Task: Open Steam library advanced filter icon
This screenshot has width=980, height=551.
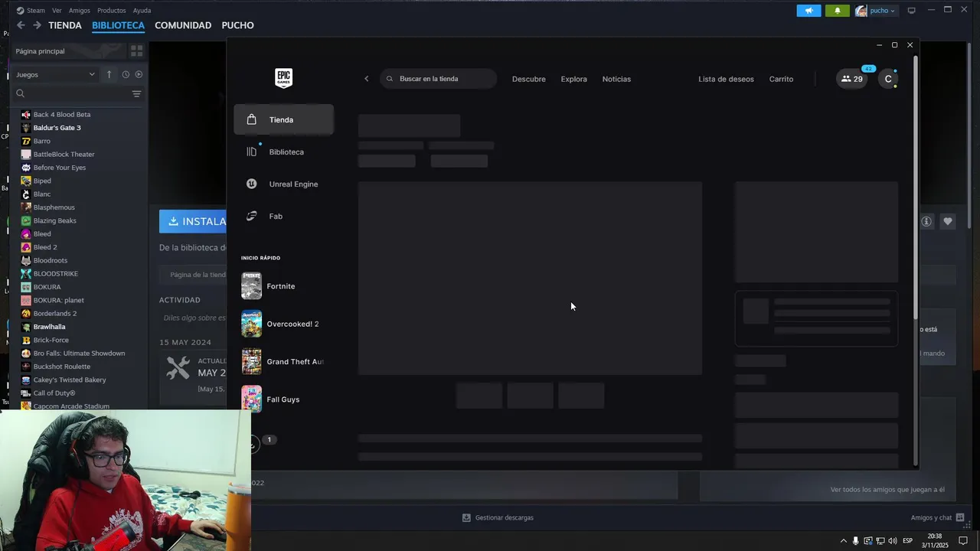Action: pos(136,93)
